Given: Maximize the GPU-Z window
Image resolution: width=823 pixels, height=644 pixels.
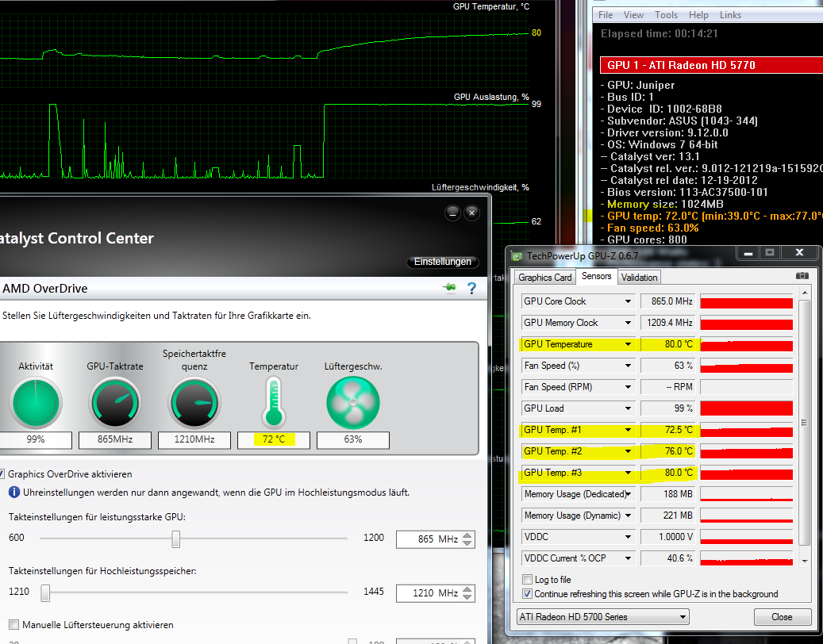Looking at the screenshot, I should point(770,253).
